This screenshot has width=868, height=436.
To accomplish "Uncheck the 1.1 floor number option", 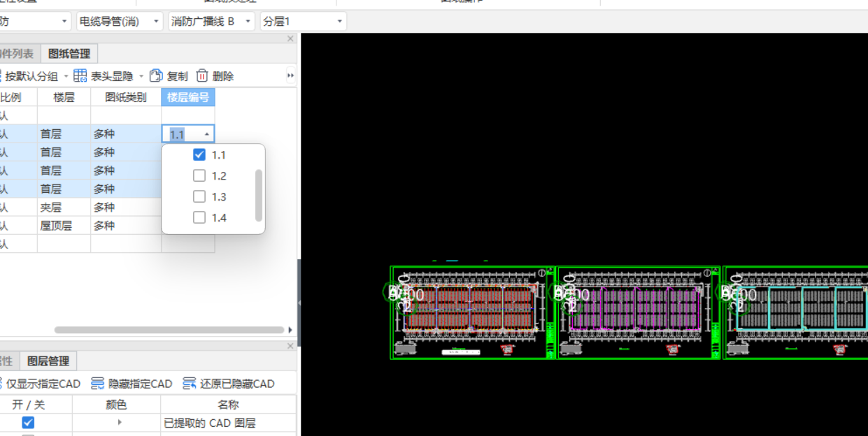I will 199,154.
